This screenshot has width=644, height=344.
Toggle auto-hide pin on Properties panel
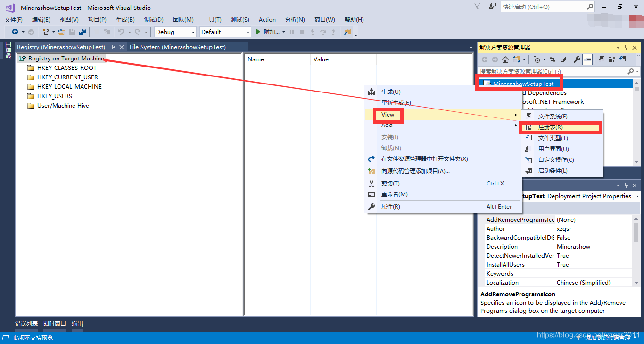[627, 185]
